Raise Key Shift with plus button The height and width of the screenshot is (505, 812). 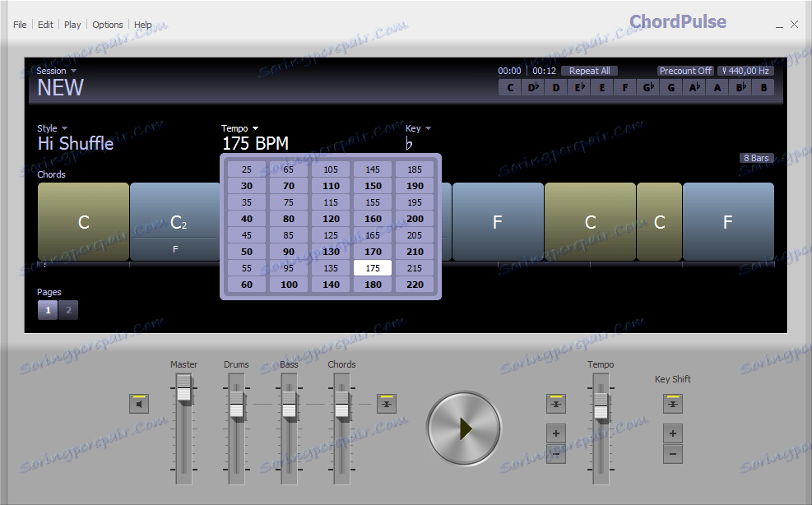click(x=673, y=433)
